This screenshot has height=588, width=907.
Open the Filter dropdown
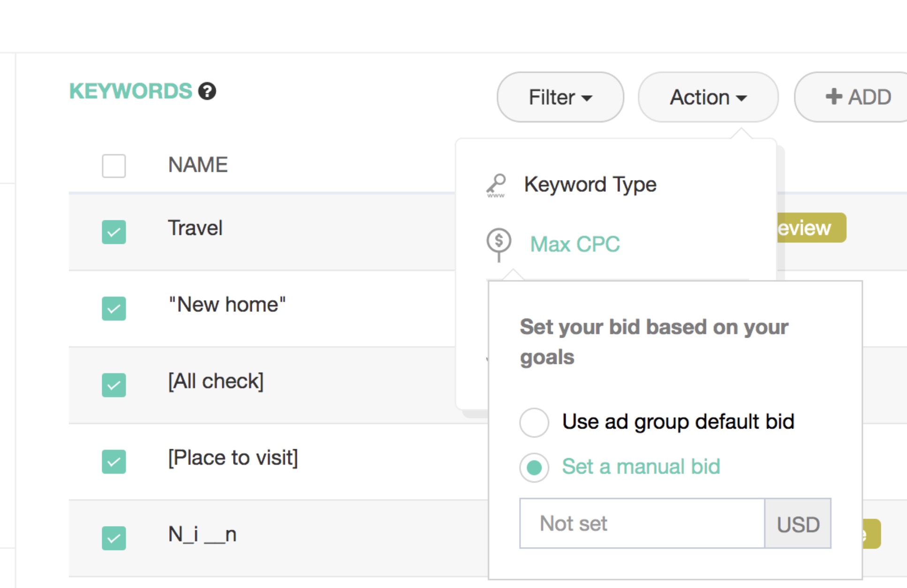(x=560, y=98)
